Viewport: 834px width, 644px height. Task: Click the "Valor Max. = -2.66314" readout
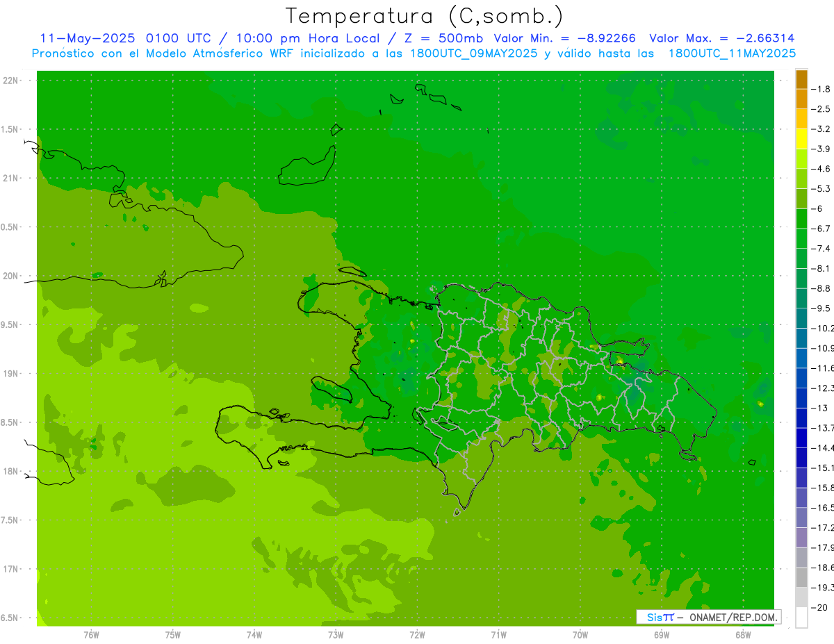coord(721,38)
